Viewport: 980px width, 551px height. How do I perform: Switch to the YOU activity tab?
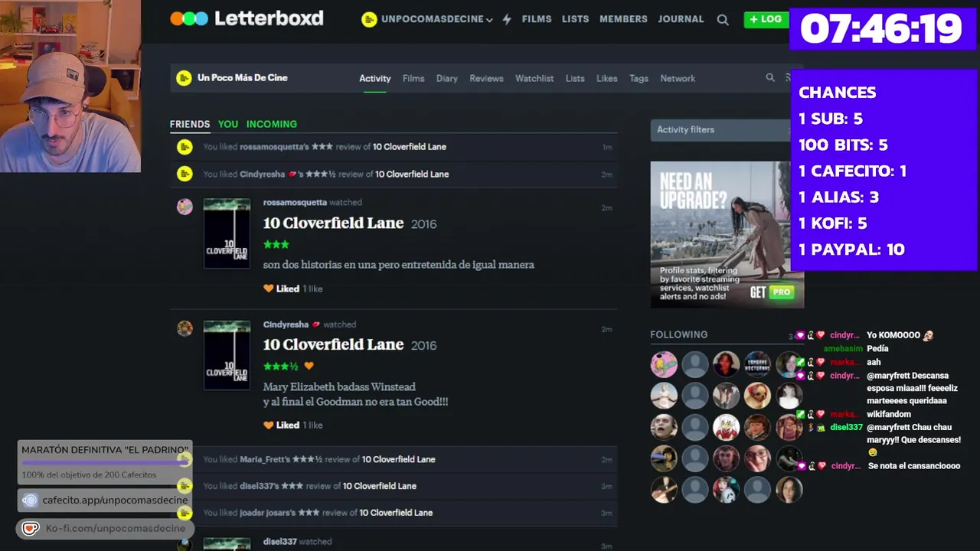228,124
